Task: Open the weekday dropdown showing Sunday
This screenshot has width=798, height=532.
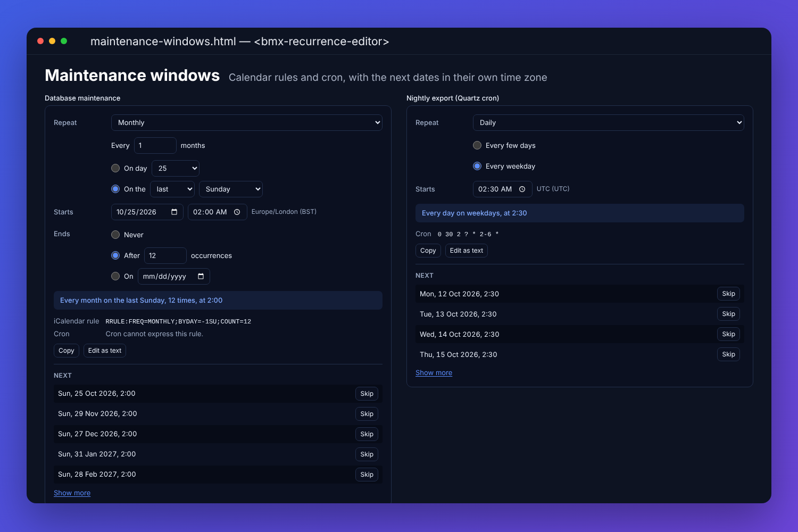Action: [x=231, y=189]
